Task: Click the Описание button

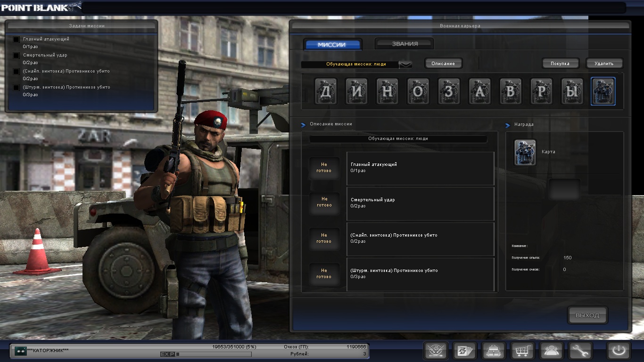Action: coord(443,63)
